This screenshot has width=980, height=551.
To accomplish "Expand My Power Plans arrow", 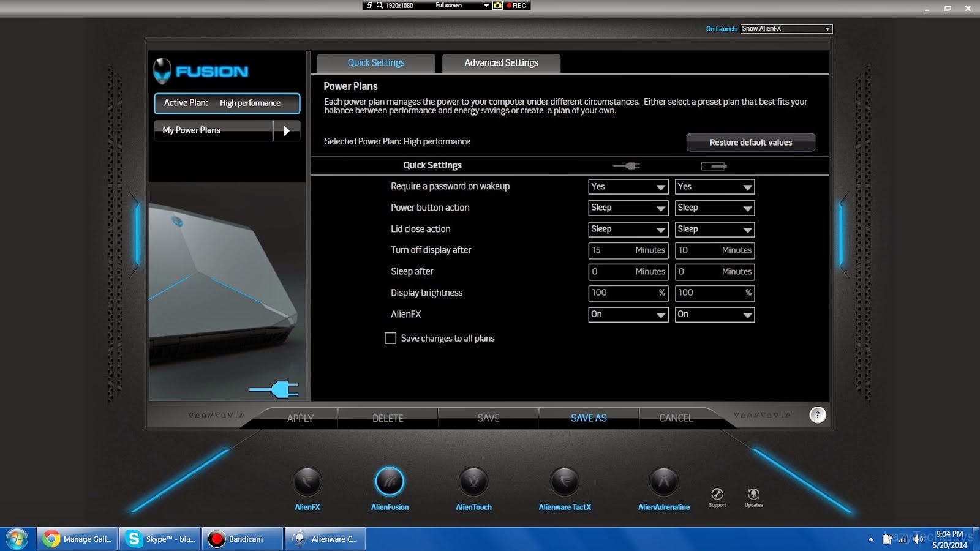I will [x=287, y=130].
